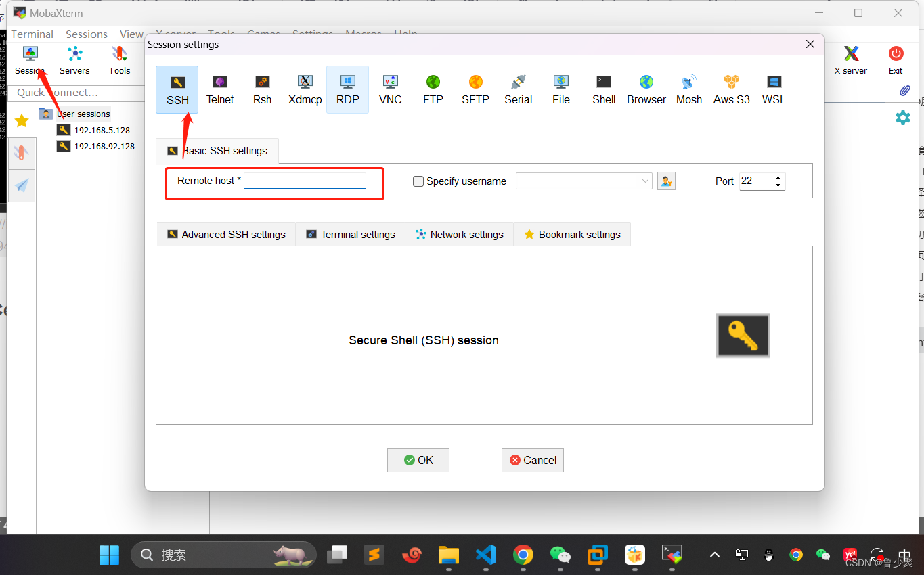
Task: Open saved session 192.168.92.128
Action: coord(95,146)
